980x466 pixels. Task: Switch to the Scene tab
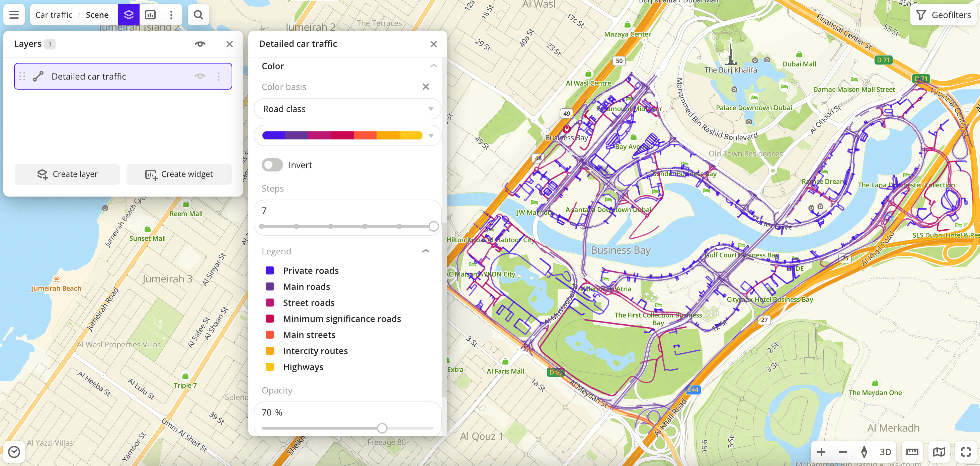[x=97, y=14]
